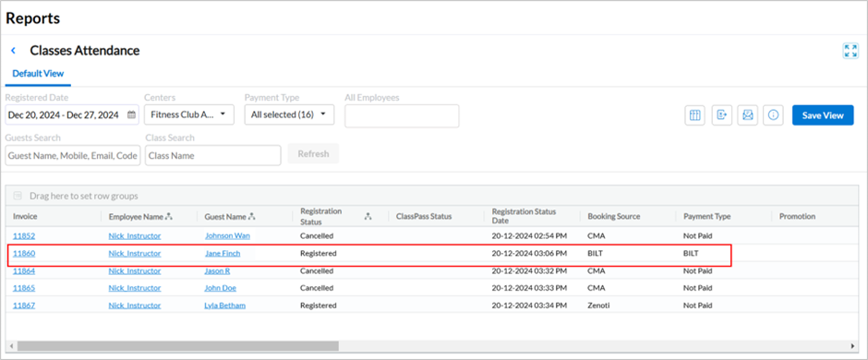Click the grouping icon beside Employee Name
This screenshot has height=360, width=868.
(x=169, y=217)
